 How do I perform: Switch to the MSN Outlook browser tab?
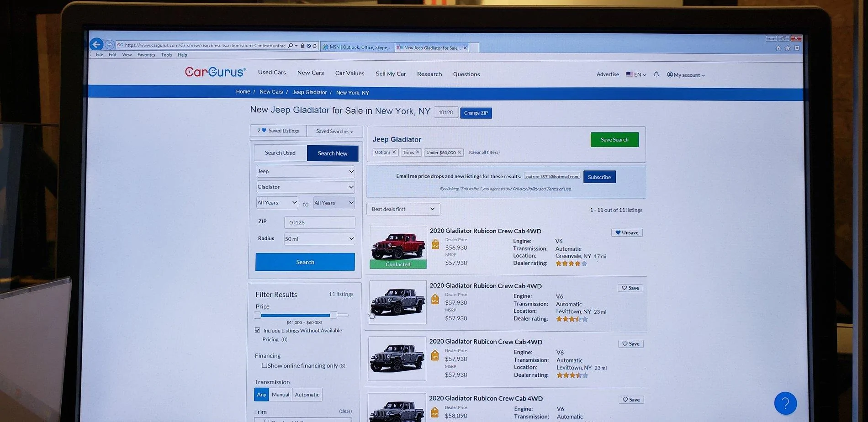pyautogui.click(x=357, y=47)
